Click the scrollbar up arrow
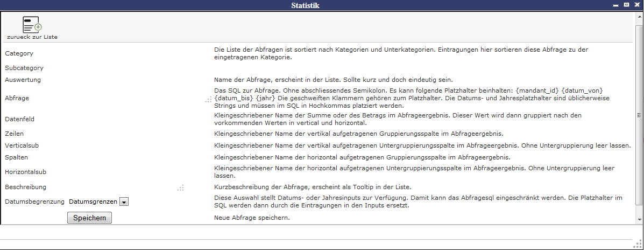The width and height of the screenshot is (644, 250). click(639, 16)
